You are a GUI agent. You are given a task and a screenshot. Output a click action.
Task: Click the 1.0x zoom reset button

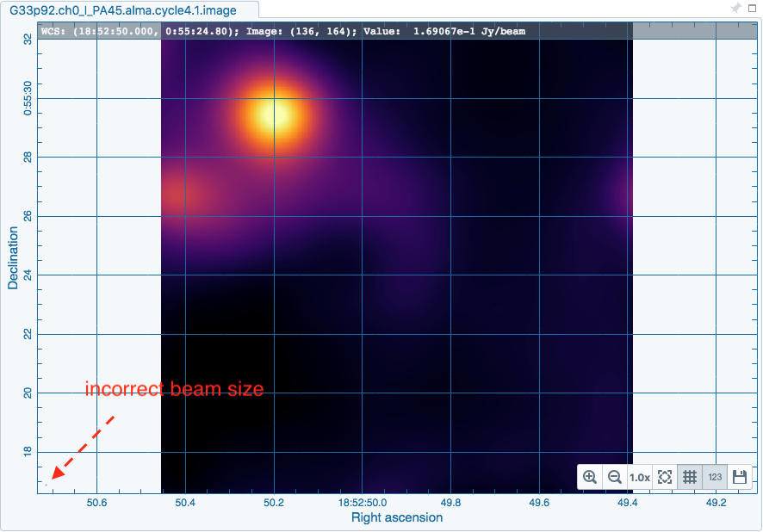[639, 477]
